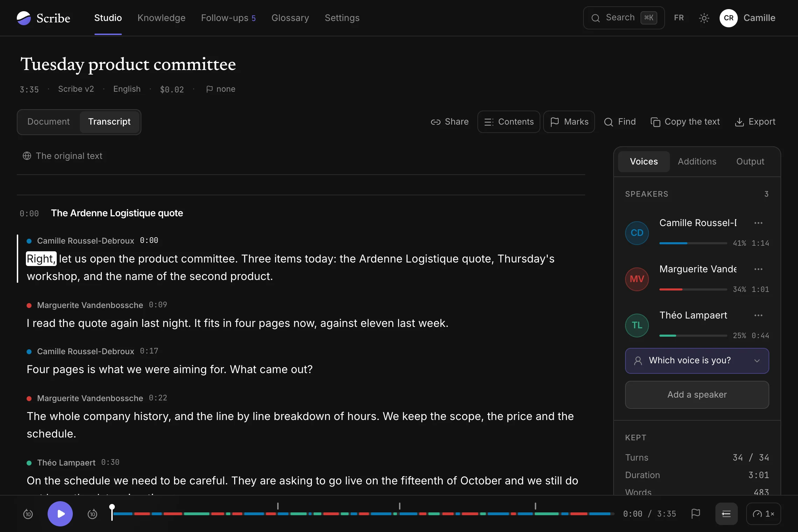Export the transcript
The height and width of the screenshot is (532, 798).
point(755,122)
